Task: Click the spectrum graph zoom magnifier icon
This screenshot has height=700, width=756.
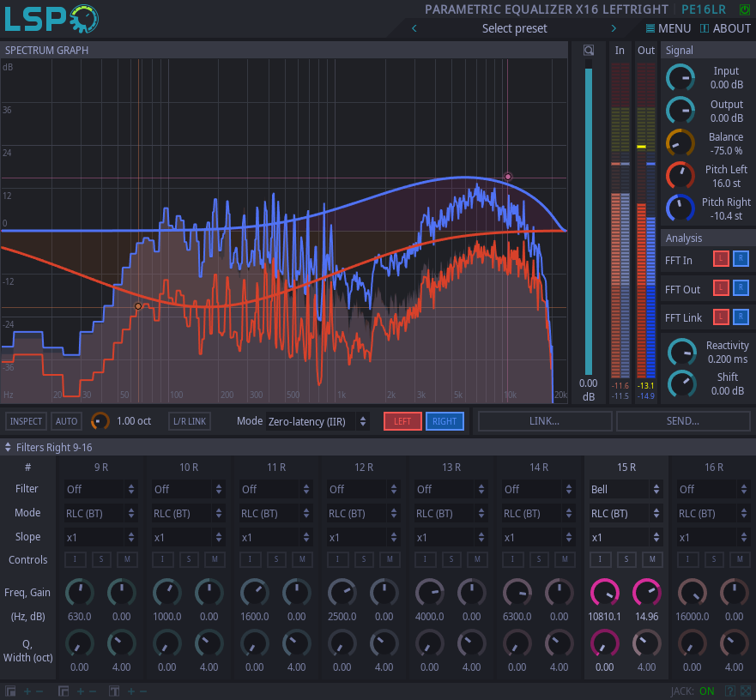Action: tap(588, 51)
